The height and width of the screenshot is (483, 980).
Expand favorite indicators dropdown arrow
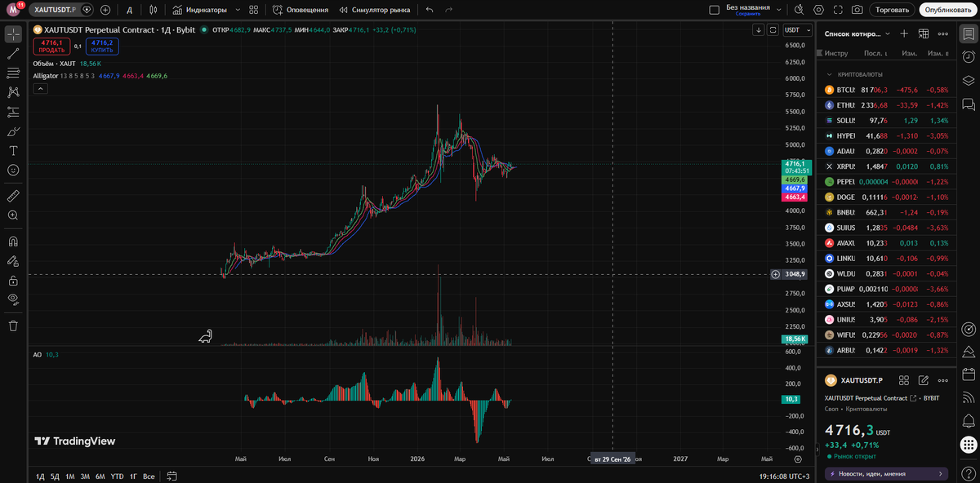(237, 10)
